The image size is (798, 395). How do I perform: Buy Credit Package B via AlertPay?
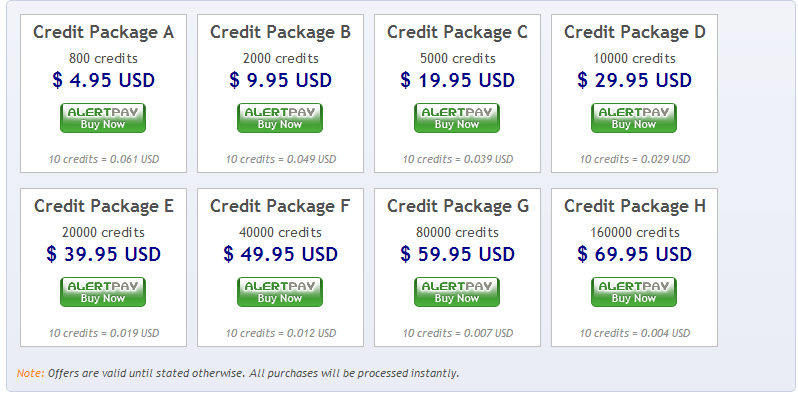click(280, 118)
